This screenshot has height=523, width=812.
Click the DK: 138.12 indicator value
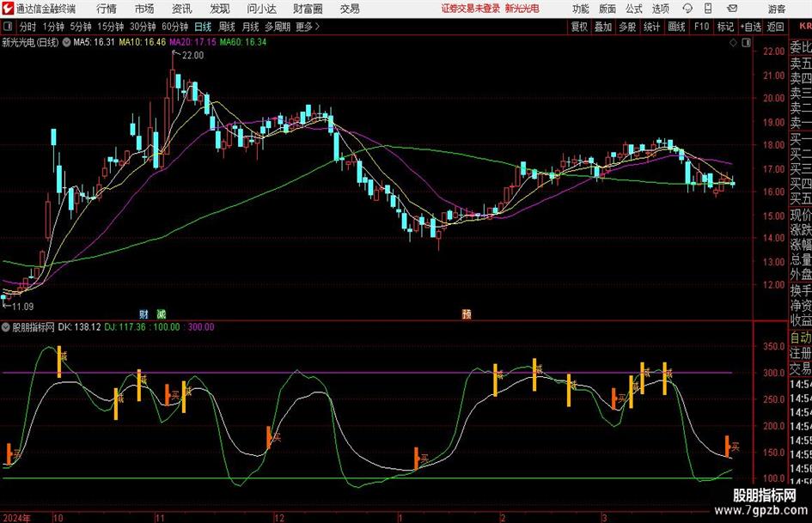(x=79, y=327)
